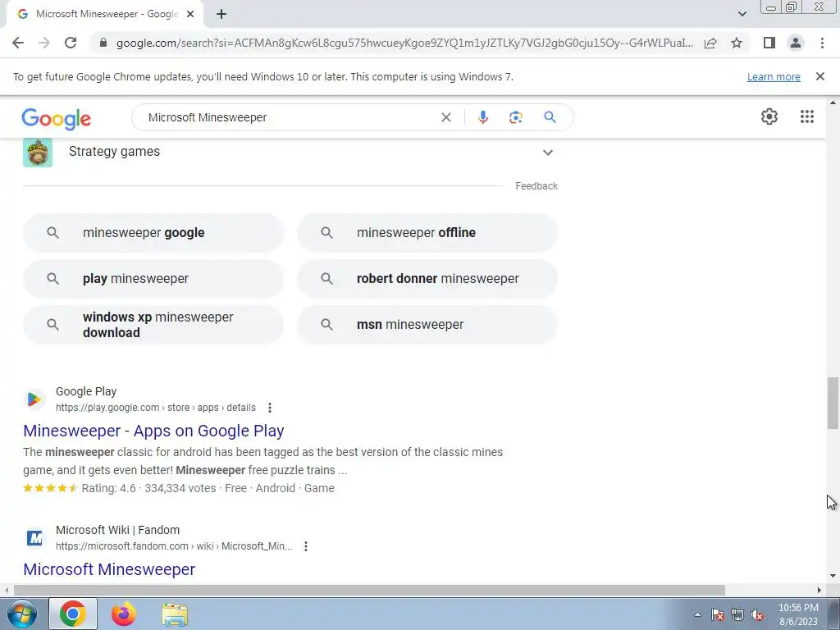Open the Google apps grid icon

(x=807, y=116)
